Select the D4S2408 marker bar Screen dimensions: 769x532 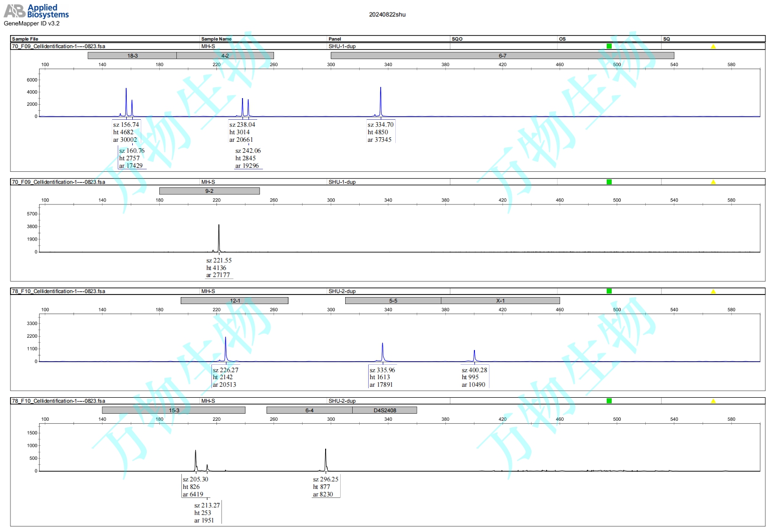coord(384,410)
